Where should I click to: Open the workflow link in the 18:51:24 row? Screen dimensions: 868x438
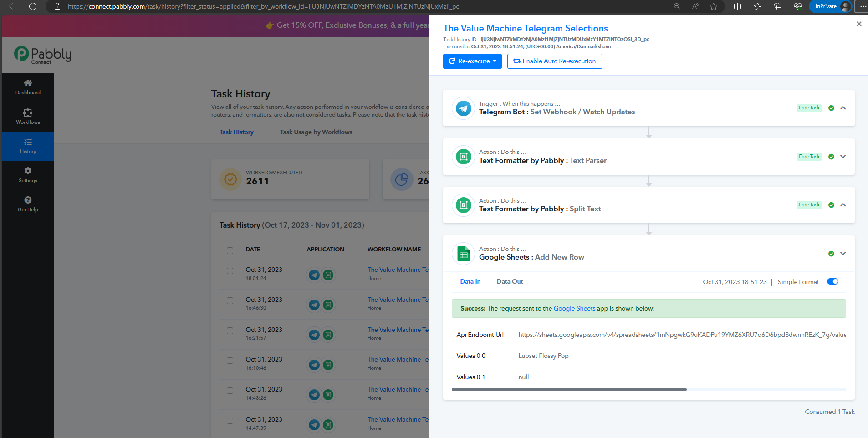coord(398,270)
